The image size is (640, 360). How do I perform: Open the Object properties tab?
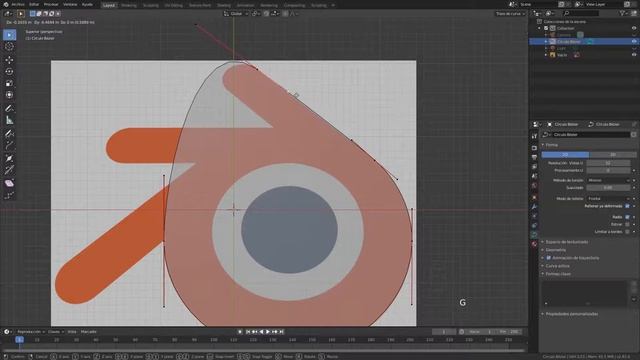(x=534, y=198)
